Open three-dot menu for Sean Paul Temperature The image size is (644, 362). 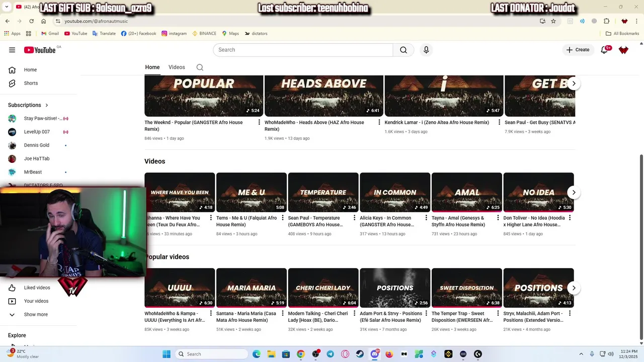tap(354, 218)
